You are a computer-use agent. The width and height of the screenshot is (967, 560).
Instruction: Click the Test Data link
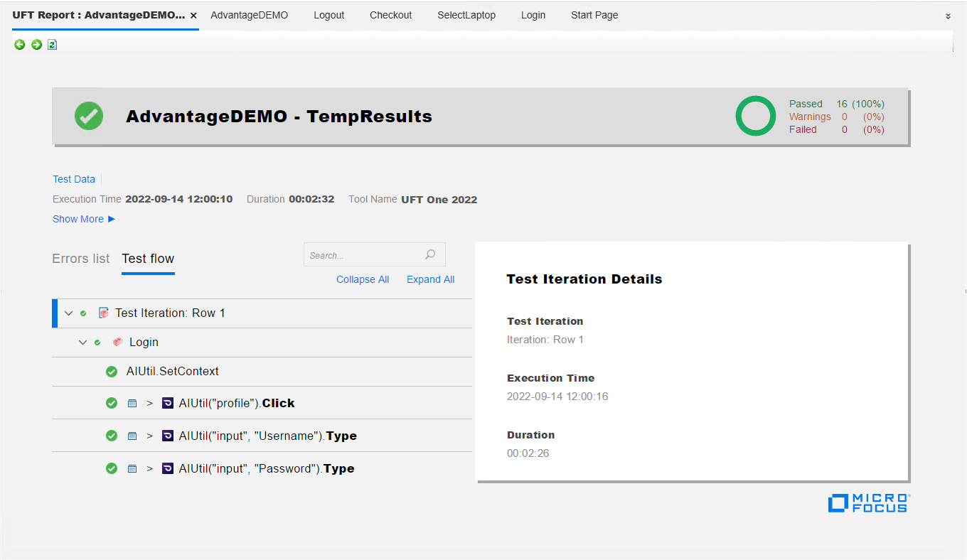click(x=74, y=179)
